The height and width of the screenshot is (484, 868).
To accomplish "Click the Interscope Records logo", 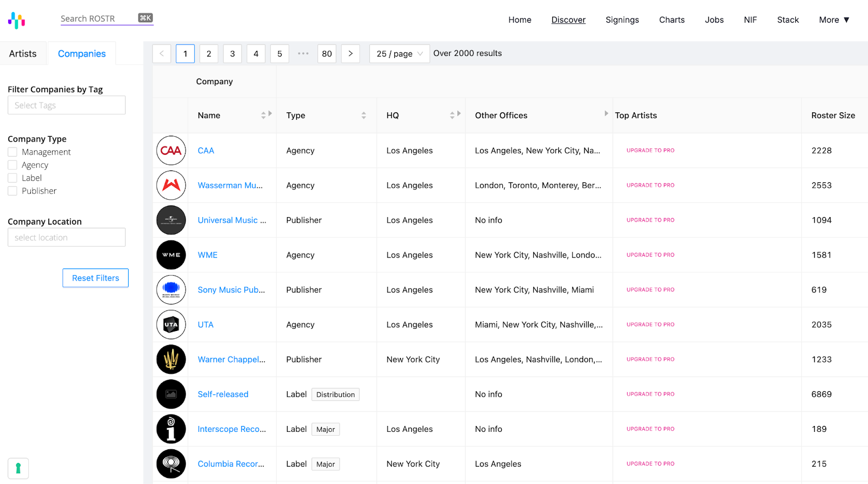I will click(171, 429).
